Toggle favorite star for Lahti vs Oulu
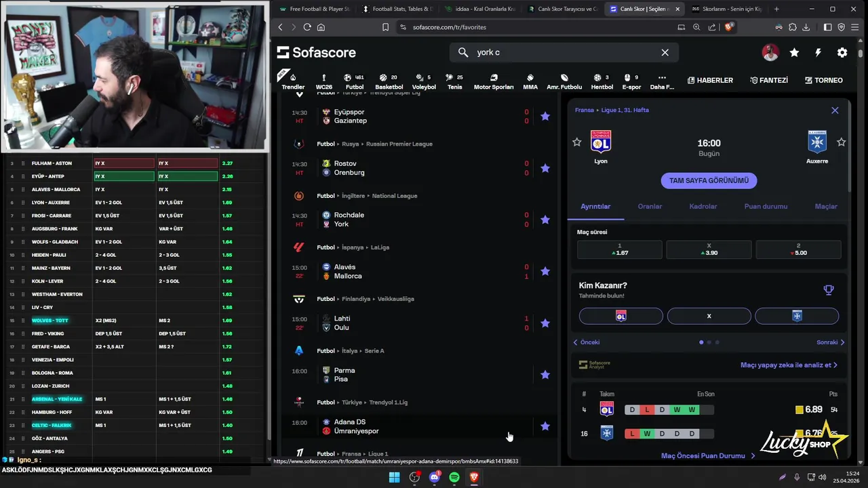This screenshot has width=868, height=488. coord(545,323)
